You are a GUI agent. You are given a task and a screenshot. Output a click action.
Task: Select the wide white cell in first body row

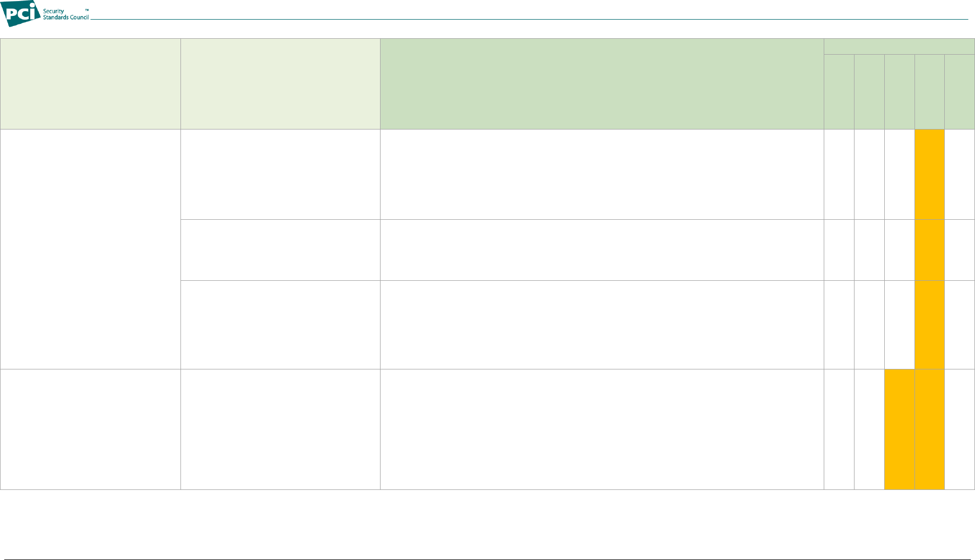point(602,175)
